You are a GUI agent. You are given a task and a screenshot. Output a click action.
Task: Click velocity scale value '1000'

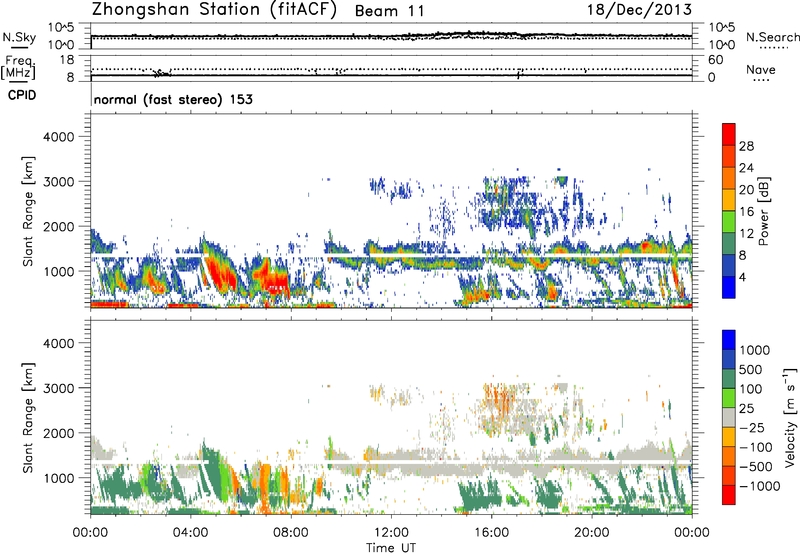pos(754,350)
